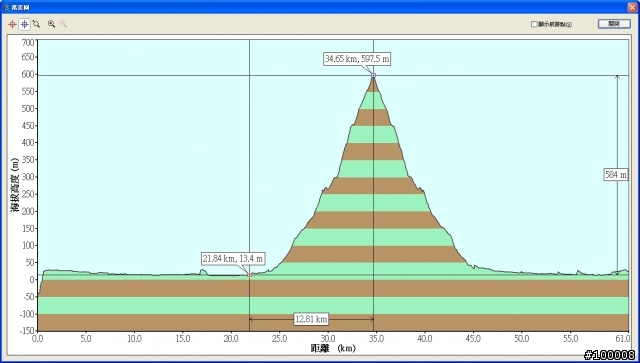Select the red crosshair marker tool
The height and width of the screenshot is (363, 640).
click(12, 24)
